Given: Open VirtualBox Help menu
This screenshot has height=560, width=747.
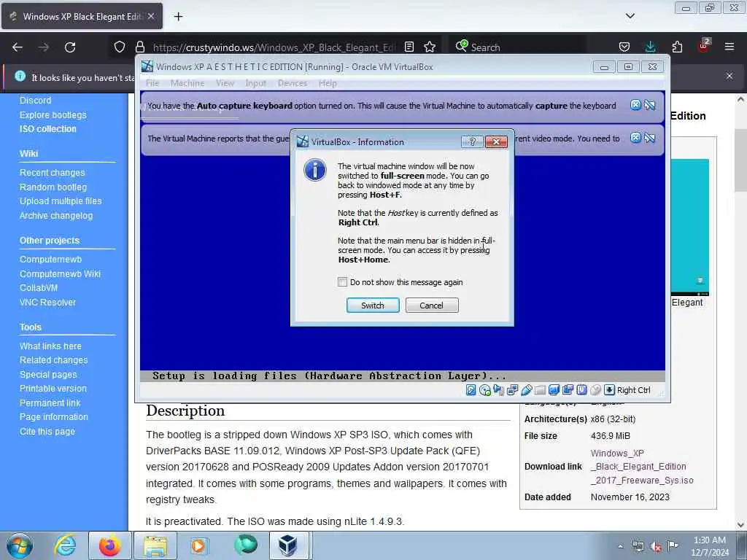Looking at the screenshot, I should 328,83.
